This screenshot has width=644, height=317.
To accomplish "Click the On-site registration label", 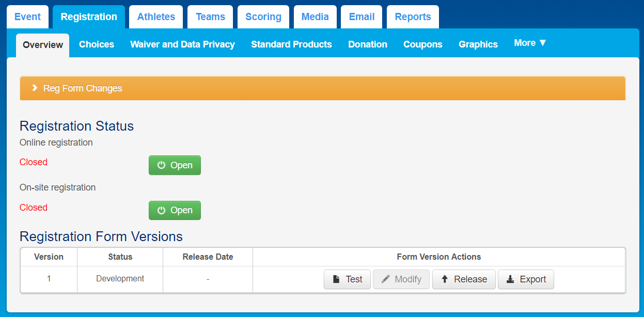I will pos(57,187).
